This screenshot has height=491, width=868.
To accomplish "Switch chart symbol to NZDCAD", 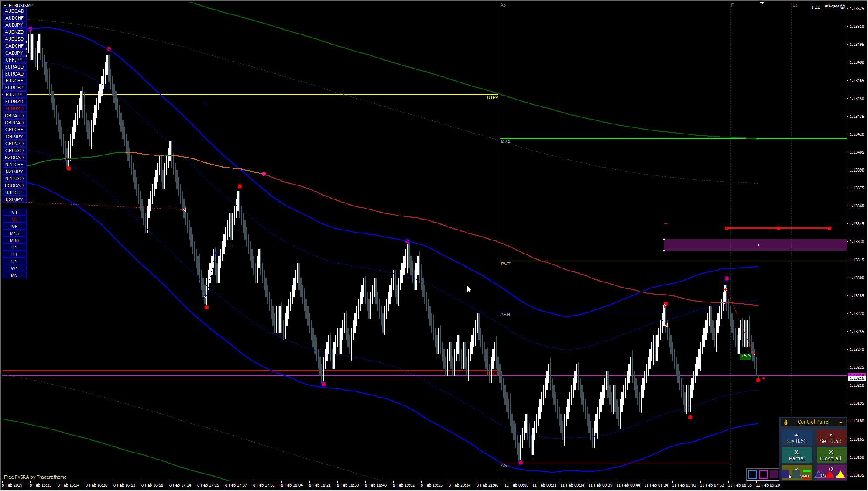I will tap(14, 158).
